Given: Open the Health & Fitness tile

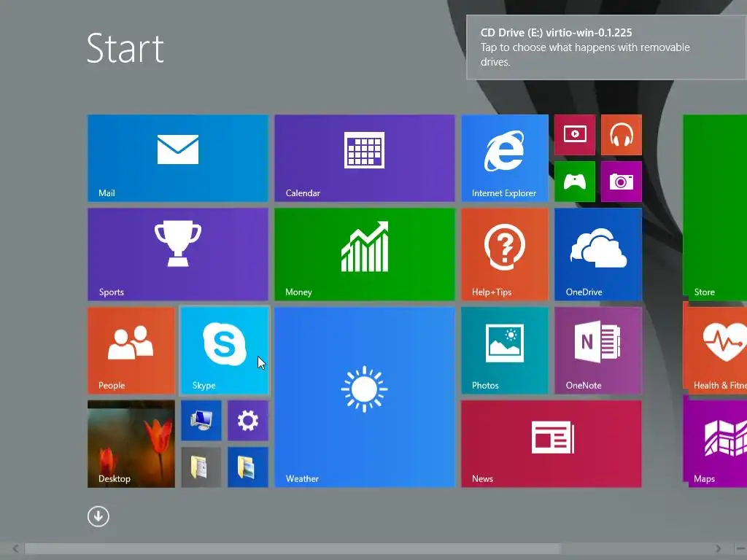Looking at the screenshot, I should click(715, 351).
